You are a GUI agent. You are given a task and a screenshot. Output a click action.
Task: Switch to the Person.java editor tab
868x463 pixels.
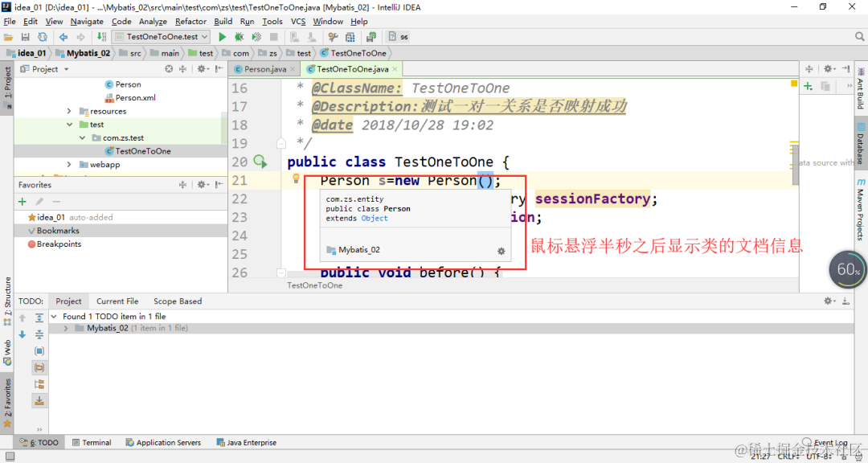coord(264,69)
